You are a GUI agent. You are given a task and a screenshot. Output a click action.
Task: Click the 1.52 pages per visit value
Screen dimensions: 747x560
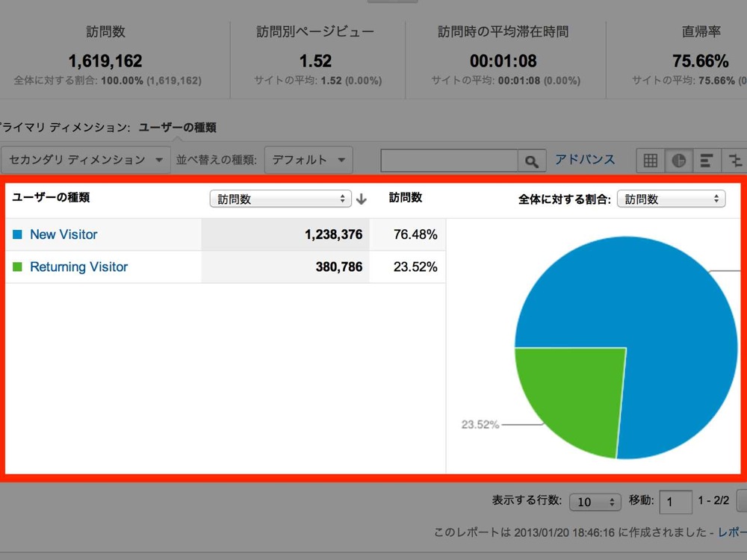point(315,61)
